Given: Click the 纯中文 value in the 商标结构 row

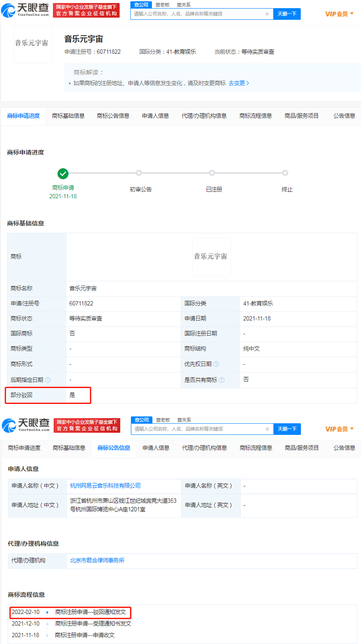Looking at the screenshot, I should coord(252,348).
